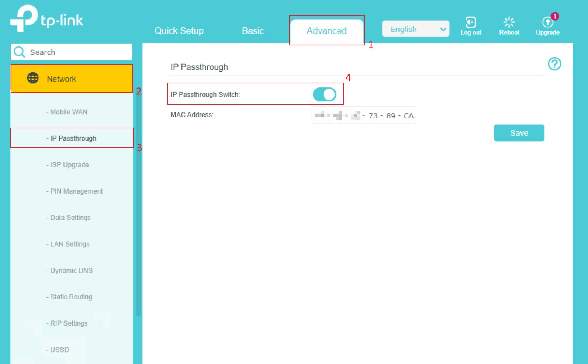Click the Network globe icon
Screen dimensions: 588x364
click(33, 78)
